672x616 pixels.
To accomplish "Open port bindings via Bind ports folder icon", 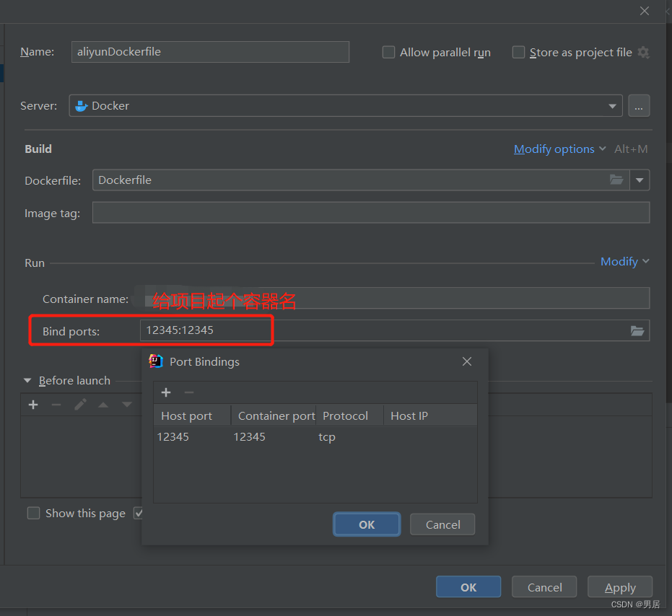I will tap(637, 330).
